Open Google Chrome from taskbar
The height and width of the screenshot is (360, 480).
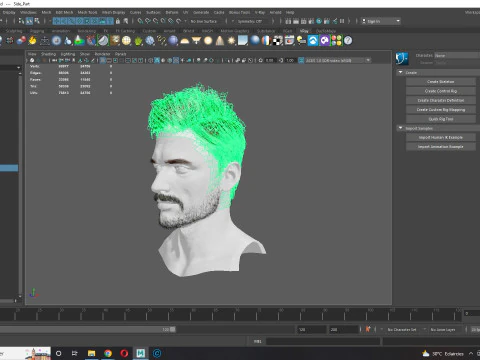[x=108, y=353]
